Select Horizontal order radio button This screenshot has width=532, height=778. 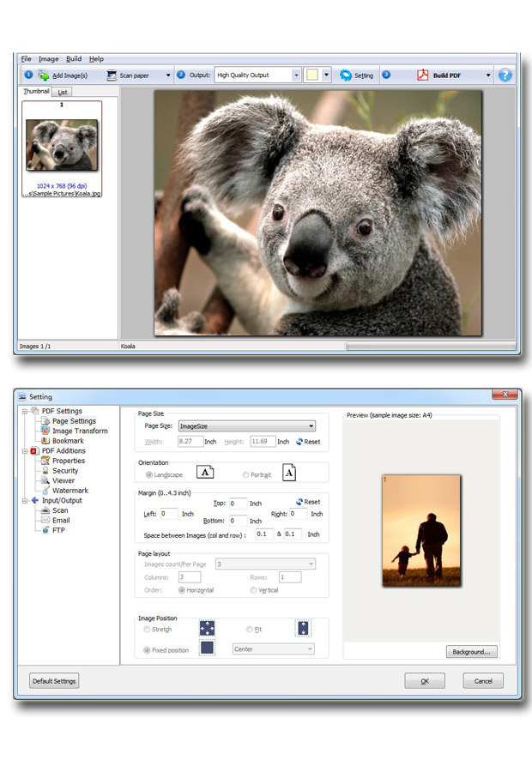[182, 590]
